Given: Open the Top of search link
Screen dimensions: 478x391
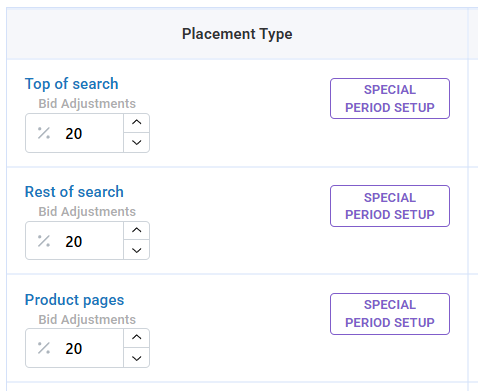Looking at the screenshot, I should [x=72, y=84].
